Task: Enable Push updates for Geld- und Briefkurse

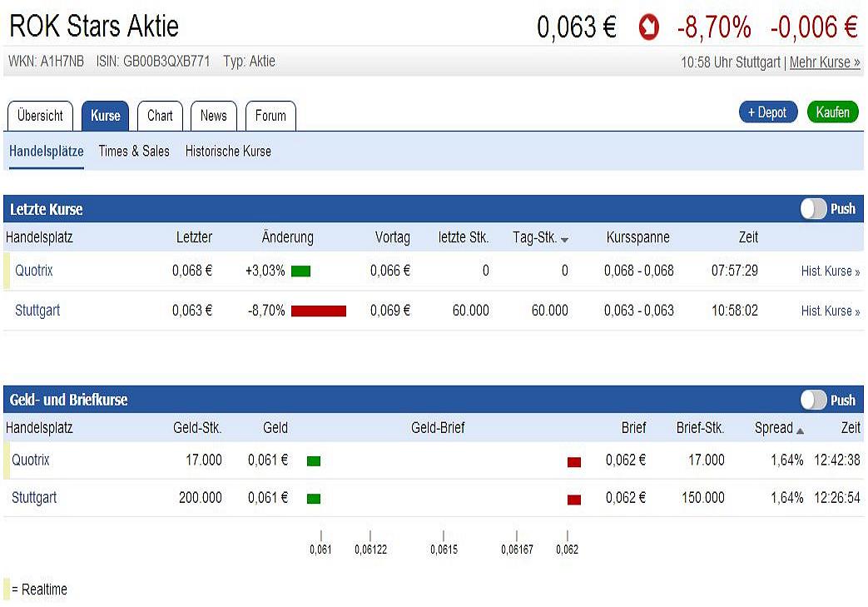Action: (x=814, y=400)
